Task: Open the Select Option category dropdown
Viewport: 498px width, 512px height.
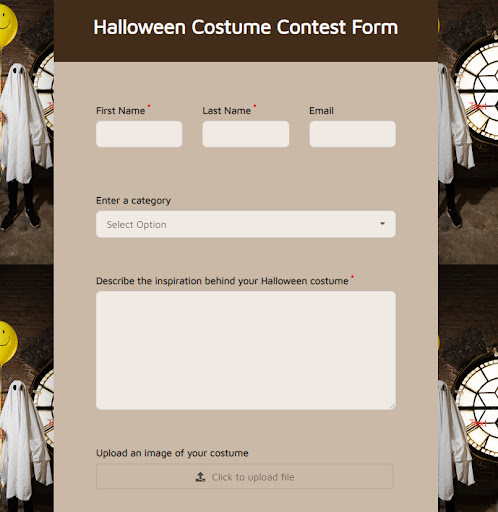Action: tap(246, 224)
